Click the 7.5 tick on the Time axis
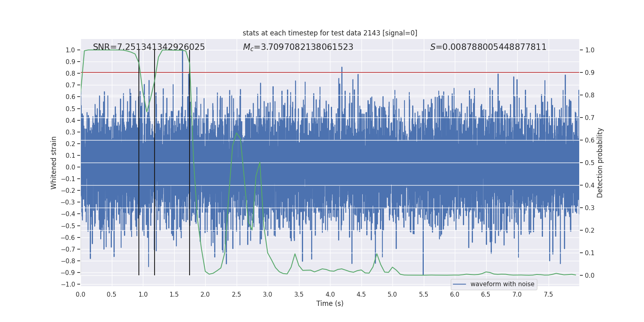This screenshot has height=322, width=644. coord(548,294)
